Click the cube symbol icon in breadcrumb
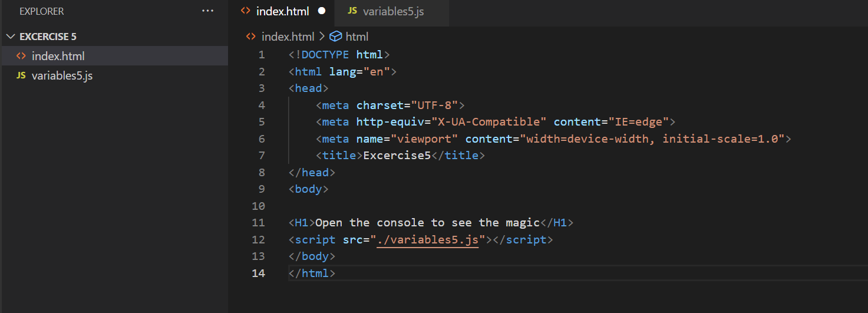The width and height of the screenshot is (868, 313). point(336,37)
